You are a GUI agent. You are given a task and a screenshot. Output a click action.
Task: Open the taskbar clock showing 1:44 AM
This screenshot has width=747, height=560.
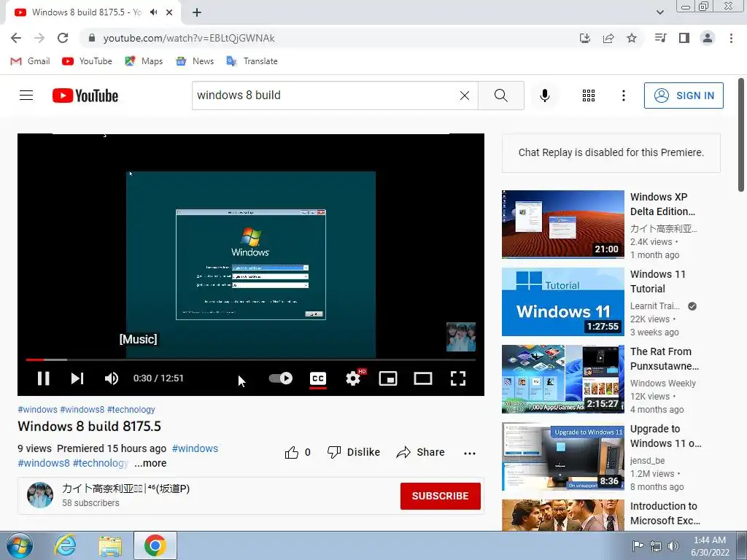[x=710, y=546]
